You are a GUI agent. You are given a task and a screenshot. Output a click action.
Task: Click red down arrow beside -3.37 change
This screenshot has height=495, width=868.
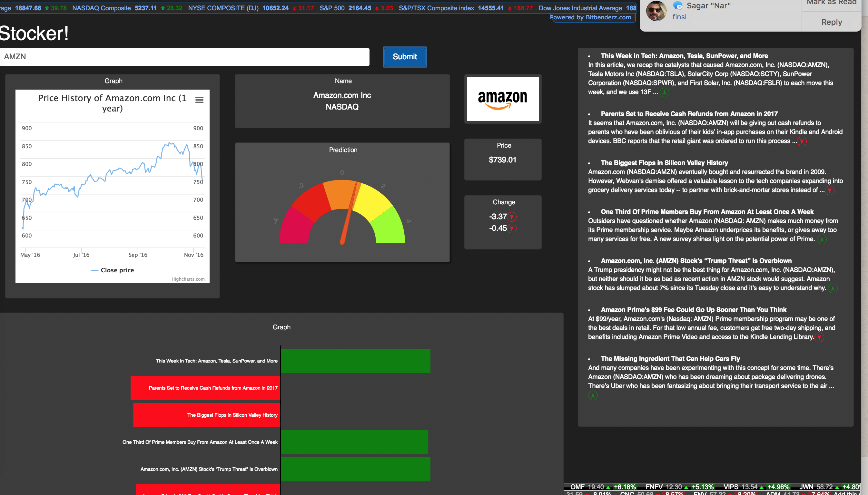(512, 217)
